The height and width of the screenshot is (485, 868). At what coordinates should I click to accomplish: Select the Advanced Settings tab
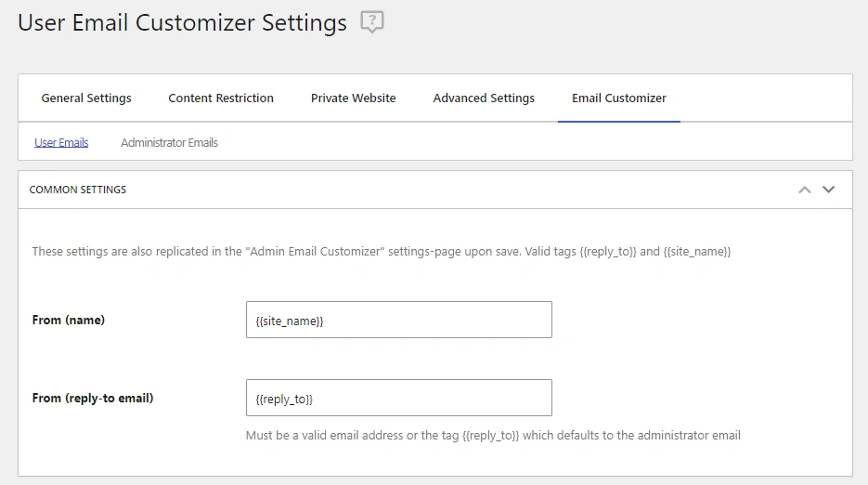click(484, 98)
